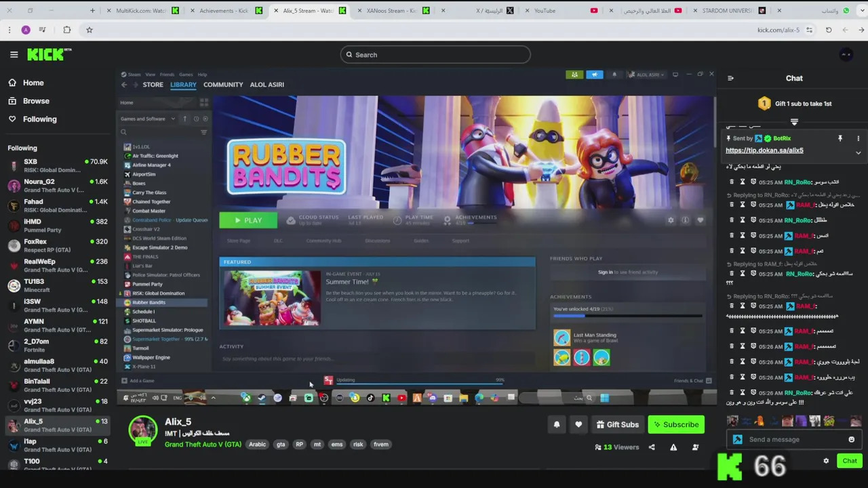This screenshot has height=488, width=868.
Task: Click the chat identity badge icon
Action: coord(738,439)
